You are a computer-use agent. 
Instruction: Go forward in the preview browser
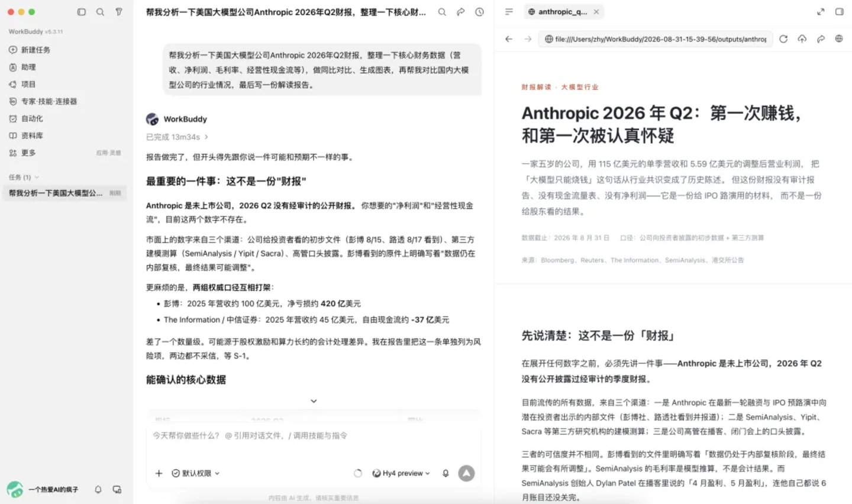click(528, 39)
